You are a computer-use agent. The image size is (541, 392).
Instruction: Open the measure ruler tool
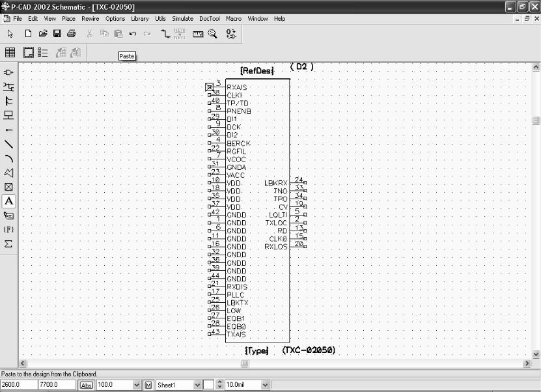(198, 34)
